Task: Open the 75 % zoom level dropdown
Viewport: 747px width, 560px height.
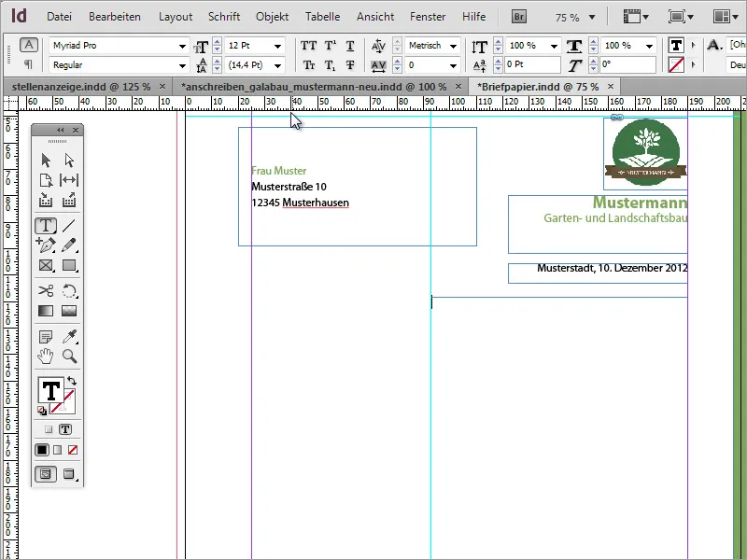Action: [x=592, y=18]
